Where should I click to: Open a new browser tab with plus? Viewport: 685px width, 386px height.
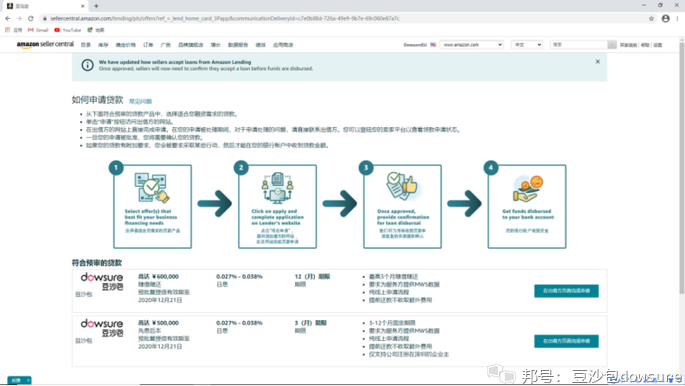(x=96, y=6)
